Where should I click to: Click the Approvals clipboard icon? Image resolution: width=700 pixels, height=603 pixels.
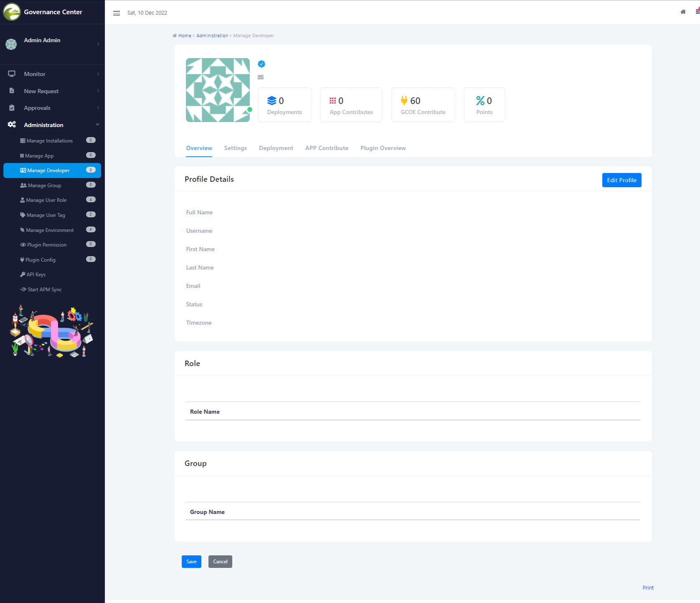tap(12, 108)
